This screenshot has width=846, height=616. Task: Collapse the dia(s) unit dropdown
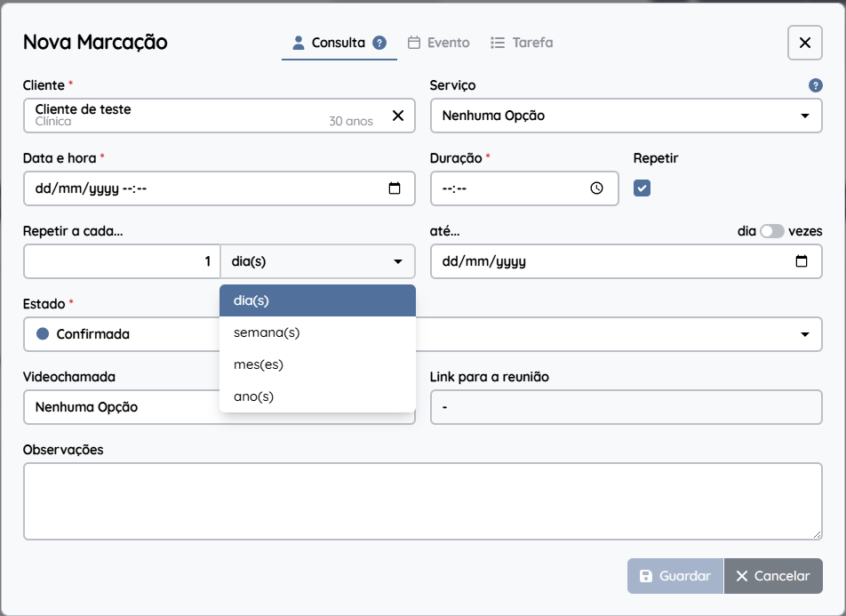coord(318,261)
